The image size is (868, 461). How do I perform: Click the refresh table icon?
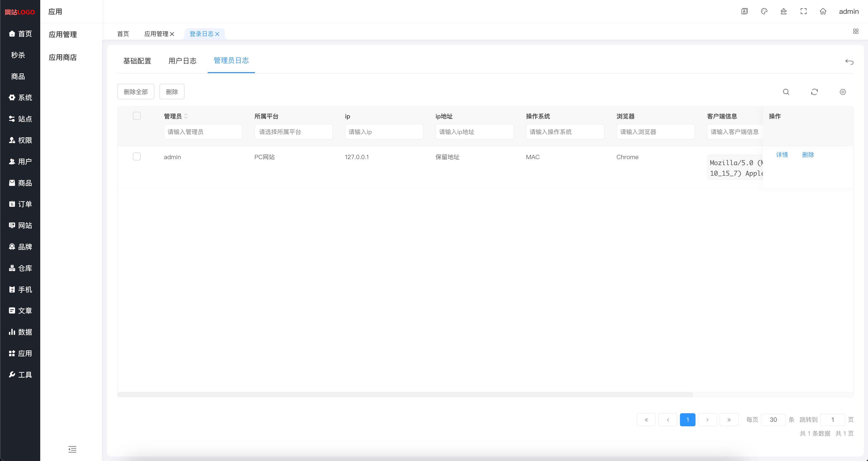pyautogui.click(x=814, y=92)
